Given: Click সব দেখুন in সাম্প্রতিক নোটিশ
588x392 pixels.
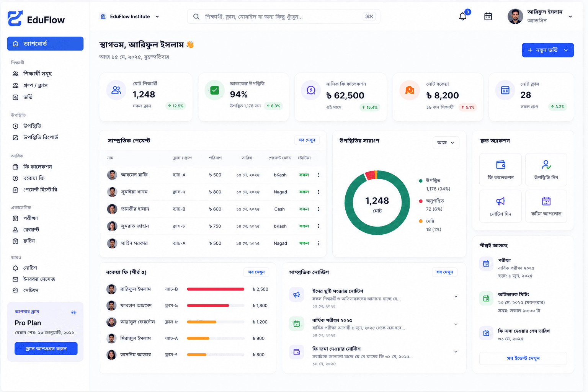Looking at the screenshot, I should tap(445, 272).
